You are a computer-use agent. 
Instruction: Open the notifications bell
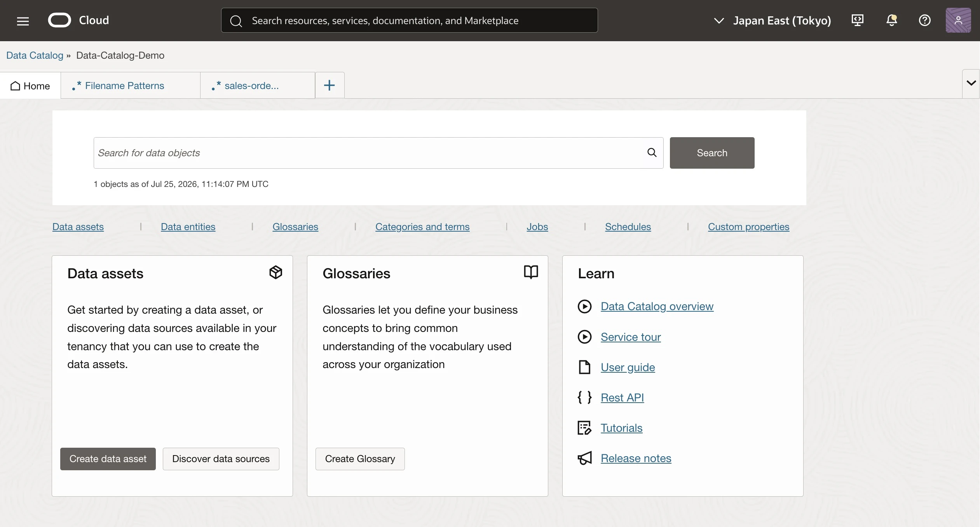tap(892, 20)
